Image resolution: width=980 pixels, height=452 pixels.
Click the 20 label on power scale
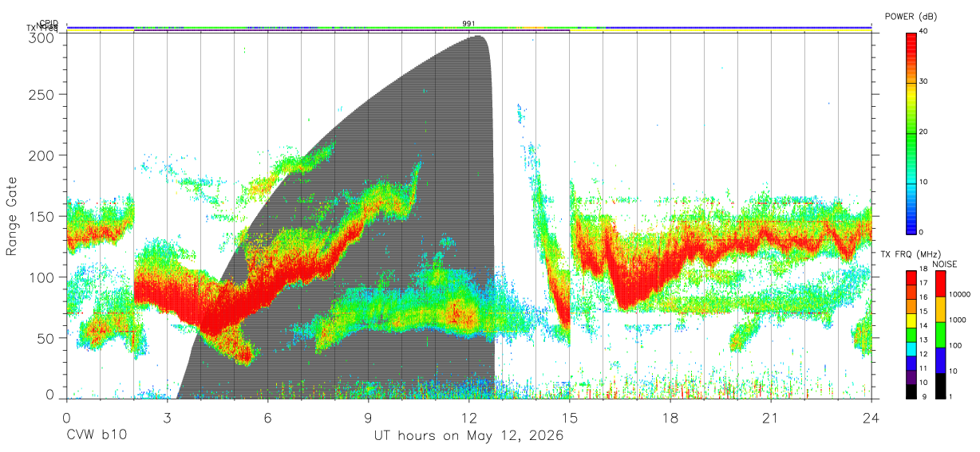923,132
